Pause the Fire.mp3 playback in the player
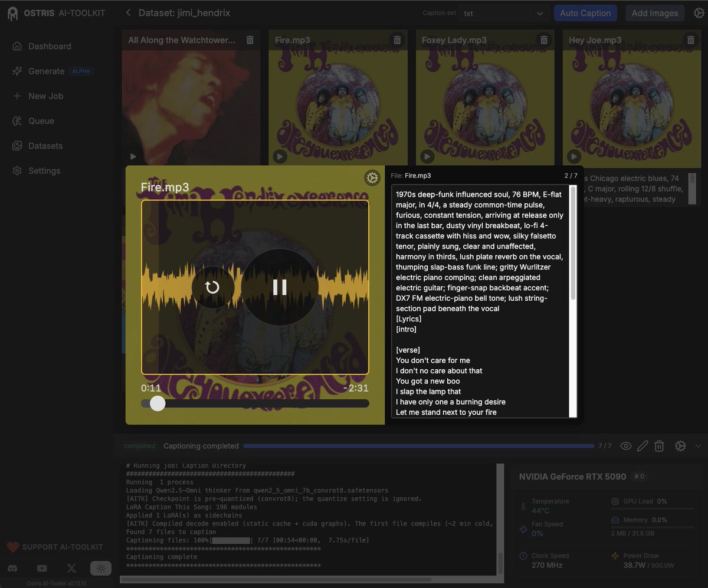 pos(280,287)
